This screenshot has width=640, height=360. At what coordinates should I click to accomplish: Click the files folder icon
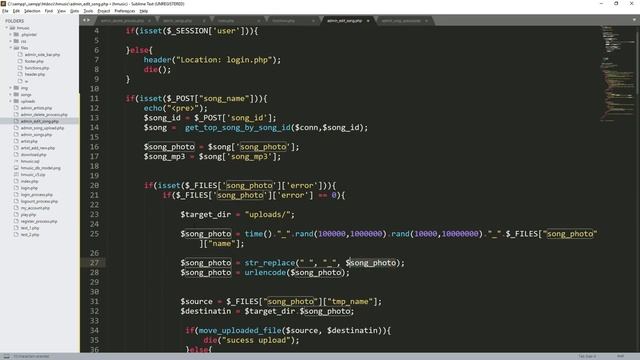(16, 48)
